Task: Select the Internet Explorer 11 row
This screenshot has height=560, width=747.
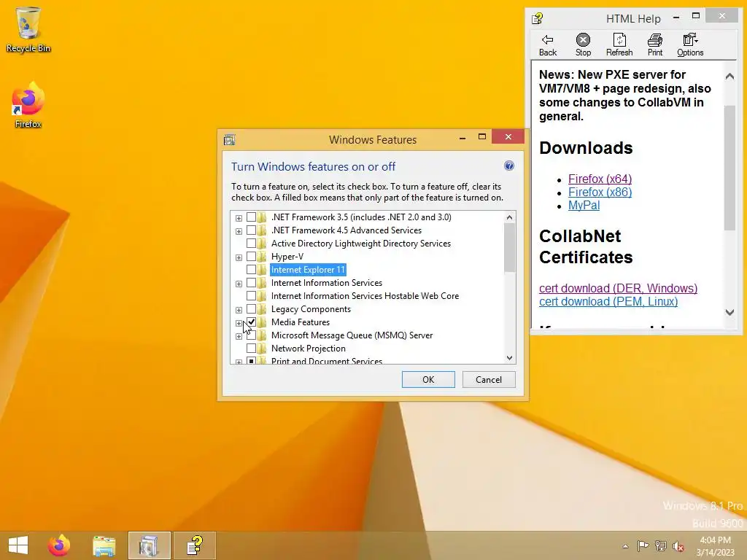Action: pyautogui.click(x=308, y=270)
